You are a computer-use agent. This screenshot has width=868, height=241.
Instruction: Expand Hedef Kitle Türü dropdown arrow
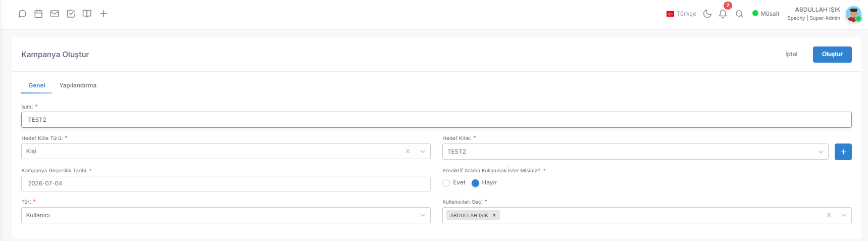pos(423,151)
